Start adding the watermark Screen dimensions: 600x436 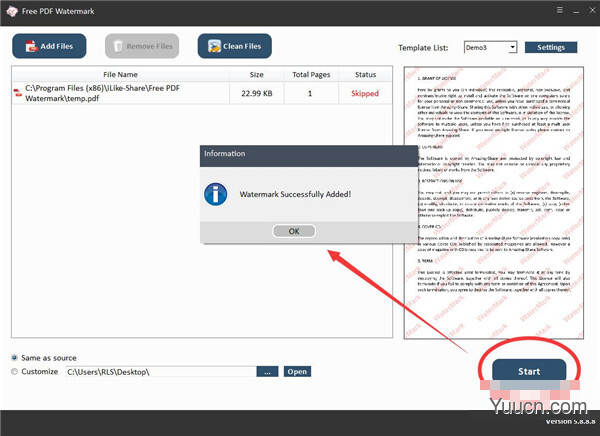pyautogui.click(x=529, y=371)
